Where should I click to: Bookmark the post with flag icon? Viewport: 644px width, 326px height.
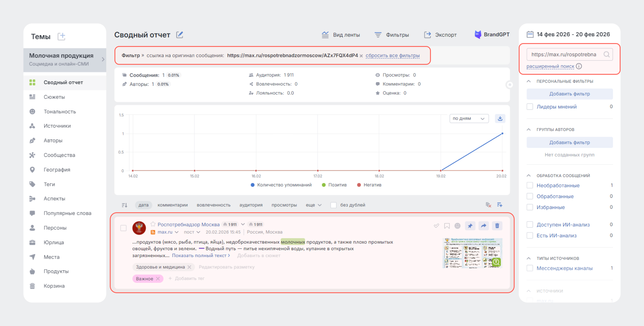pos(447,226)
